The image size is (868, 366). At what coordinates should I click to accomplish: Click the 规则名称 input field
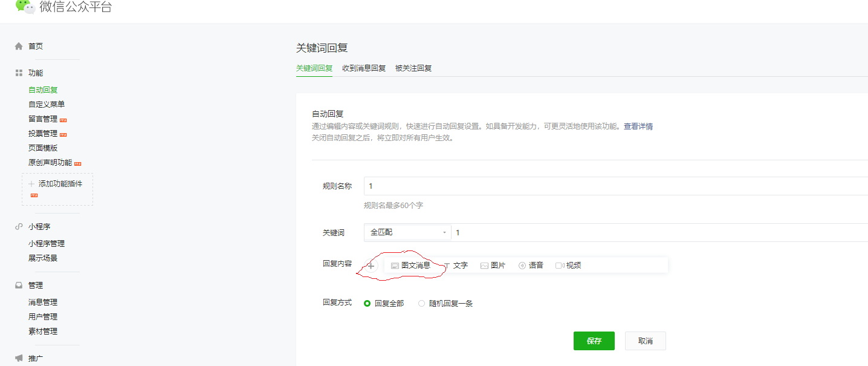pos(616,186)
